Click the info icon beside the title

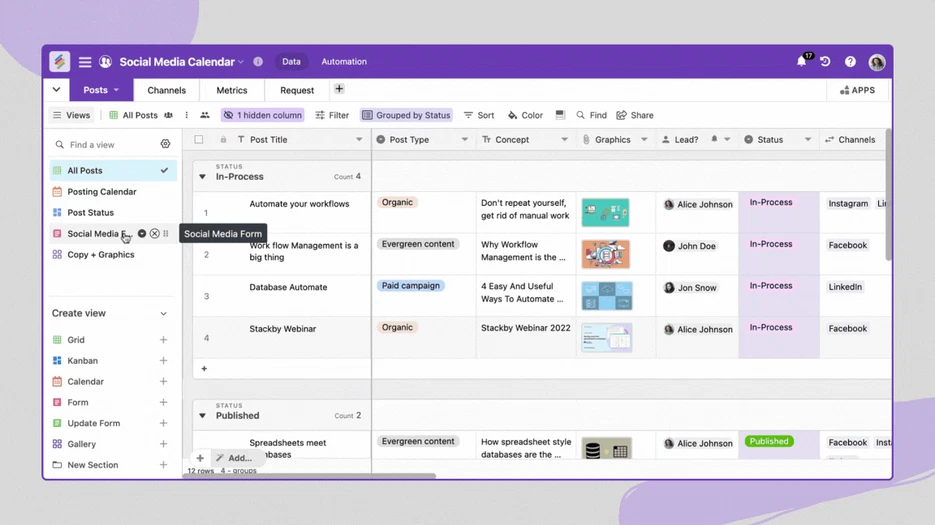point(258,62)
